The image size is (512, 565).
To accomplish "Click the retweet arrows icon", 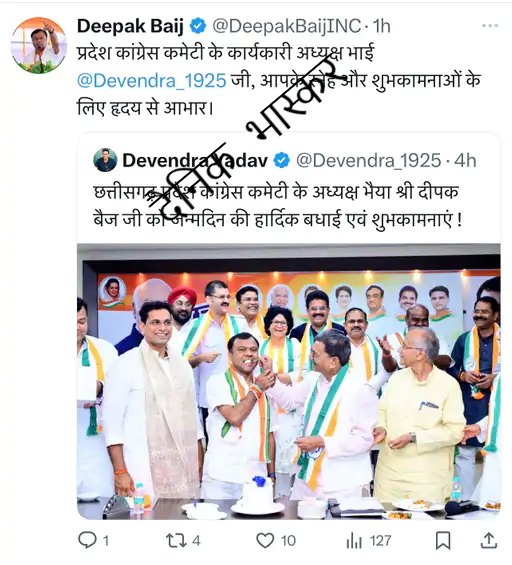I will 176,541.
